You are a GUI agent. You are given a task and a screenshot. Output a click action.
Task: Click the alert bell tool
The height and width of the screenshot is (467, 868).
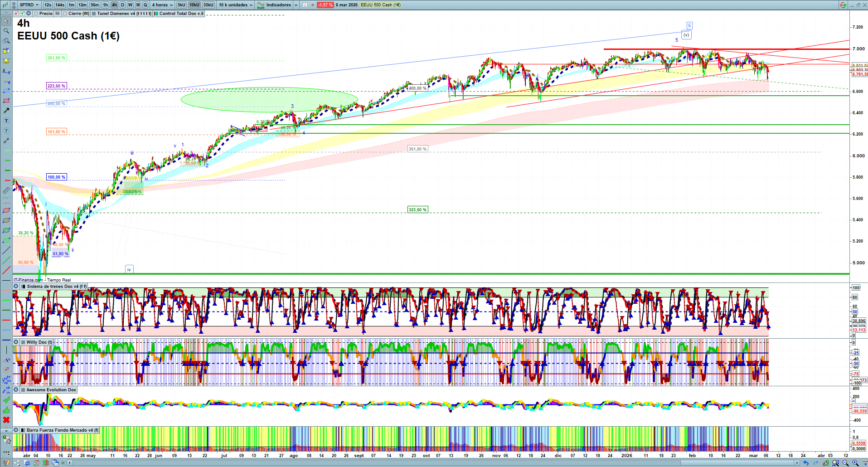coord(6,61)
